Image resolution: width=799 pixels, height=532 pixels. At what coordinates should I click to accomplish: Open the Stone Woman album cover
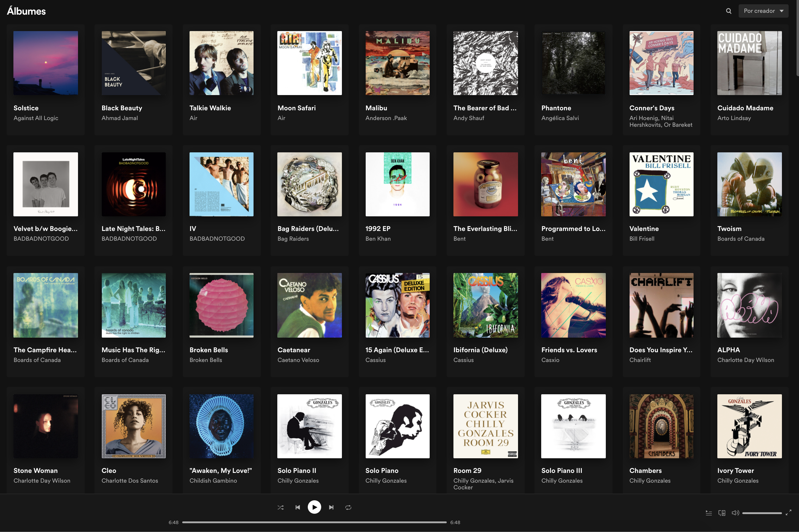tap(45, 426)
